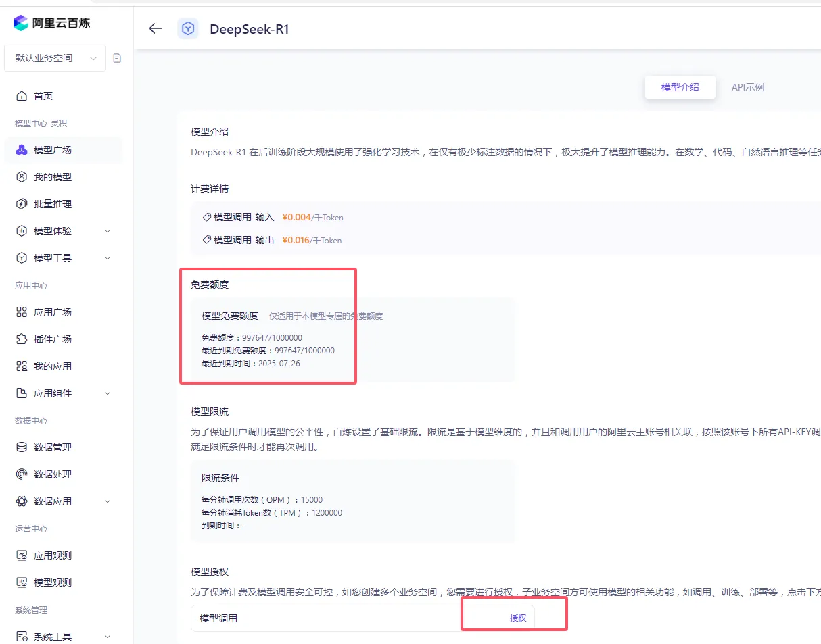Click the document icon beside the workspace selector
This screenshot has width=821, height=644.
(117, 58)
